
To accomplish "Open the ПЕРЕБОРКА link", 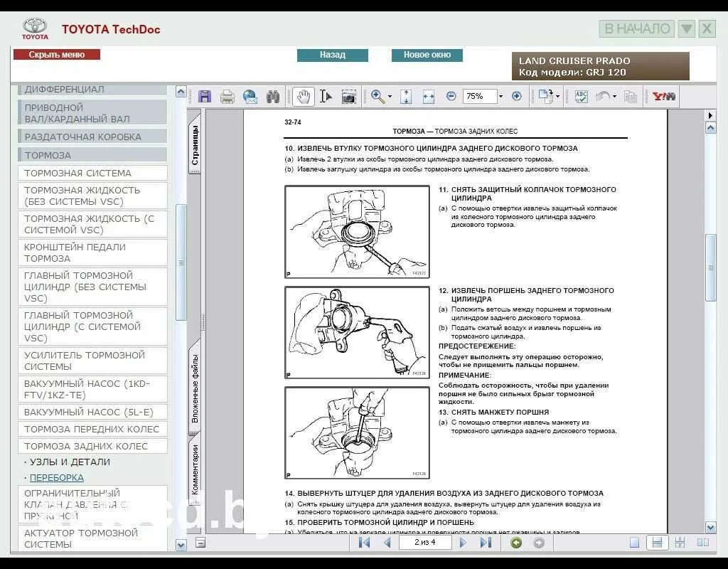I will click(x=57, y=477).
